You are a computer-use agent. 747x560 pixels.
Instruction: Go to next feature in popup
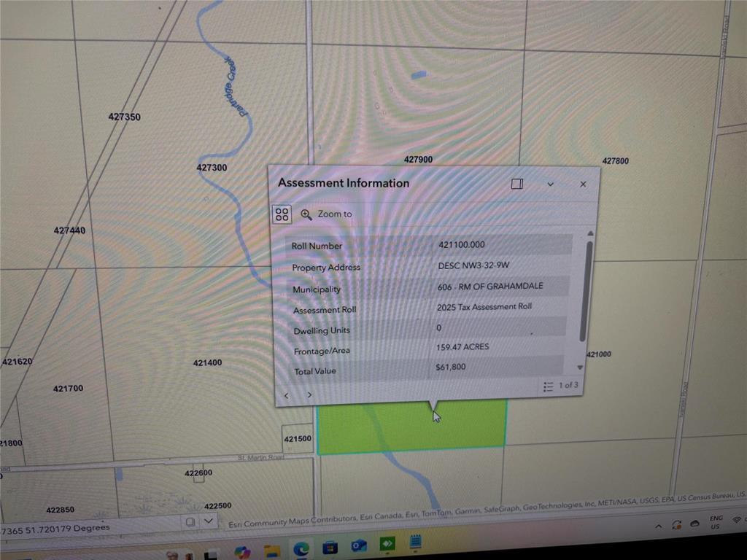pyautogui.click(x=309, y=395)
